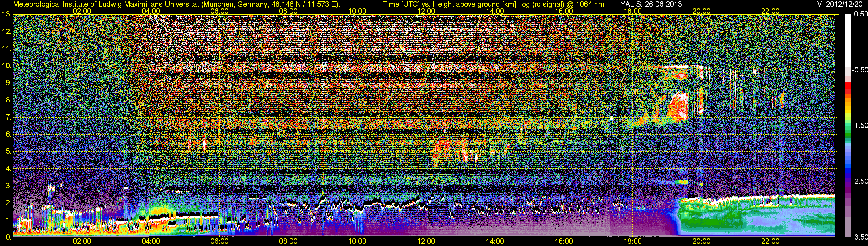Click the 12:00 tick label on the lower time axis
The height and width of the screenshot is (246, 868).
(x=426, y=241)
